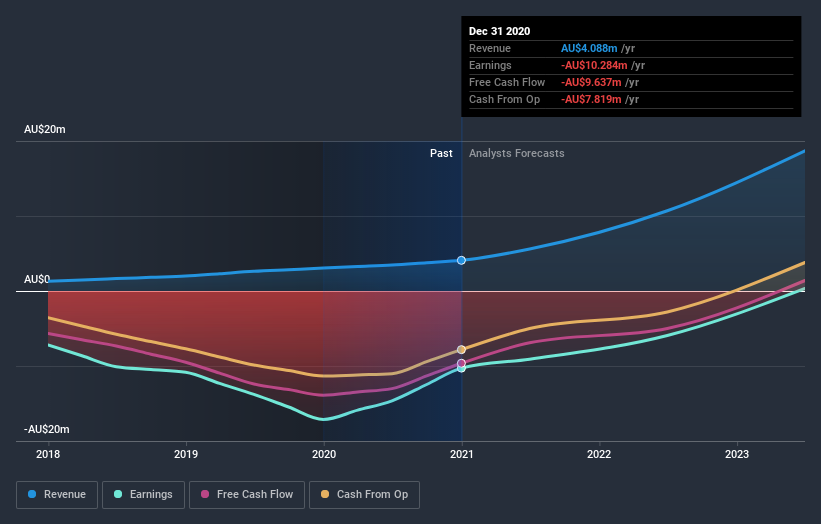Click the 2018 x-axis label
This screenshot has height=524, width=821.
(x=48, y=454)
